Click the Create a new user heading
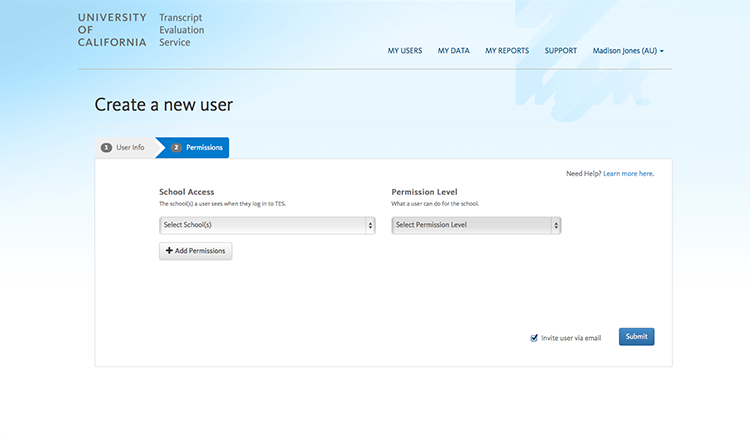The image size is (750, 437). coord(164,105)
